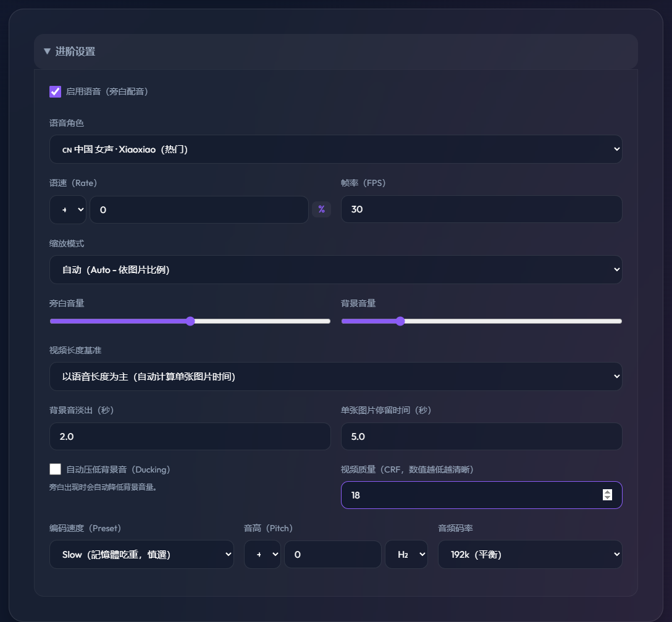This screenshot has height=622, width=672.
Task: Adjust the 背景音量 slider
Action: pyautogui.click(x=481, y=321)
